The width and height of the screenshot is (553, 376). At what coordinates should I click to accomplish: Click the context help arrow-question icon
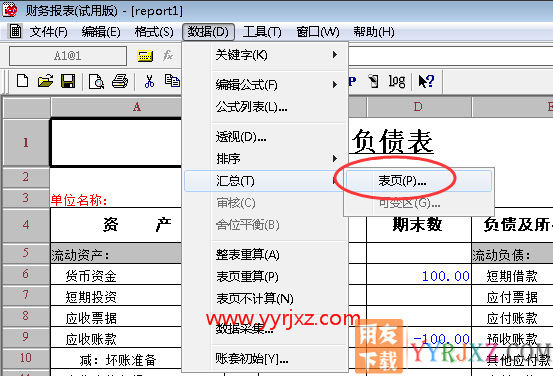pos(426,81)
